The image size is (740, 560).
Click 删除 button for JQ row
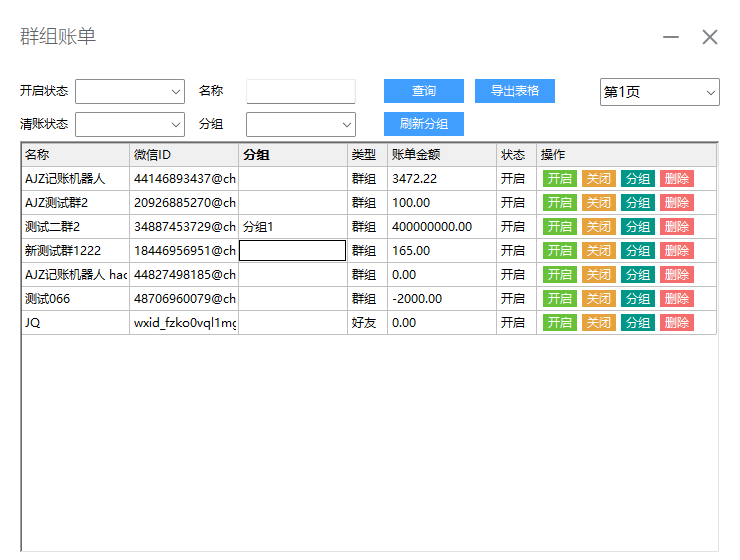(x=676, y=323)
